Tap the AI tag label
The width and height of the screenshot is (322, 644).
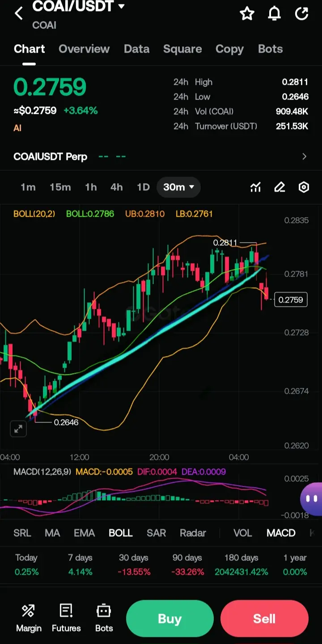[x=17, y=128]
